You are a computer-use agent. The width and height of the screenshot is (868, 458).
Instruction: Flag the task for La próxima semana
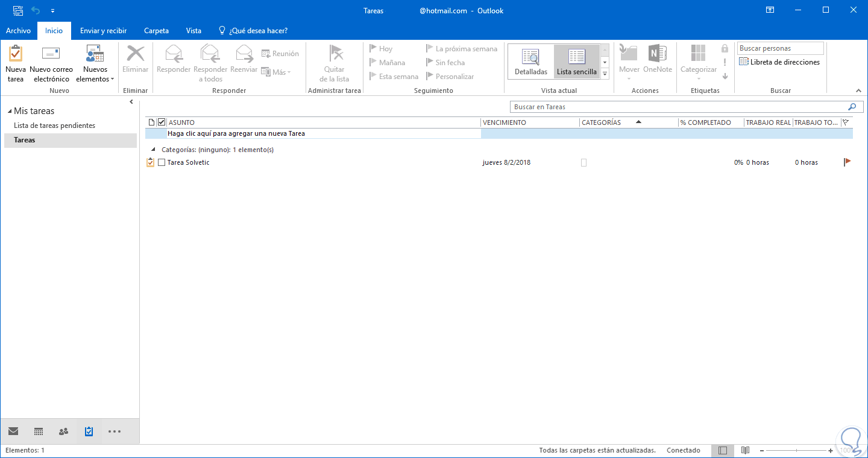pyautogui.click(x=462, y=49)
